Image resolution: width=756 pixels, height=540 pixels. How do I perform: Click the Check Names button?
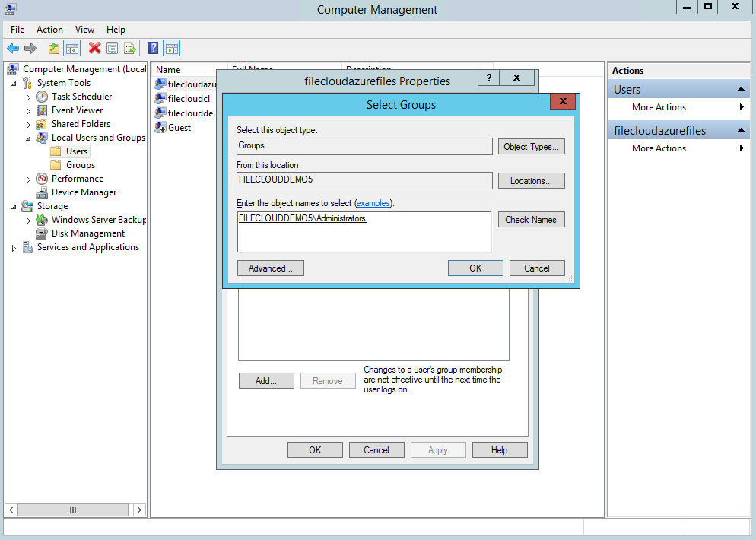coord(530,219)
